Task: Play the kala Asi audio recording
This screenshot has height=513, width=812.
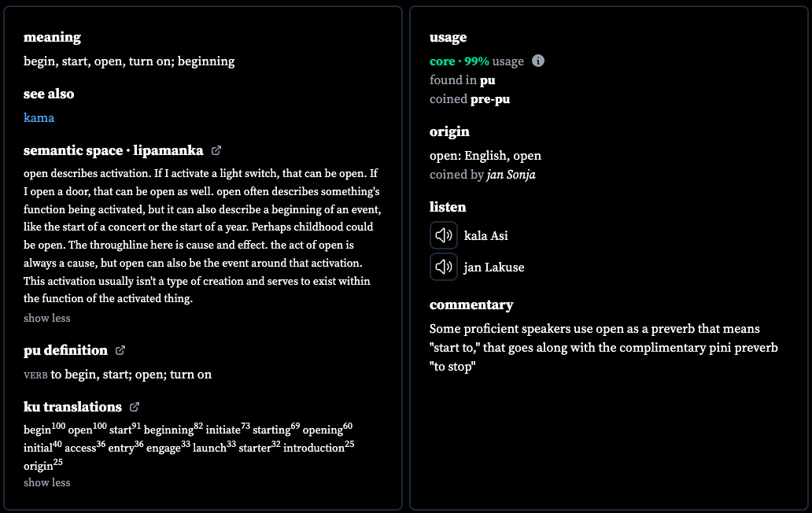Action: click(x=443, y=235)
